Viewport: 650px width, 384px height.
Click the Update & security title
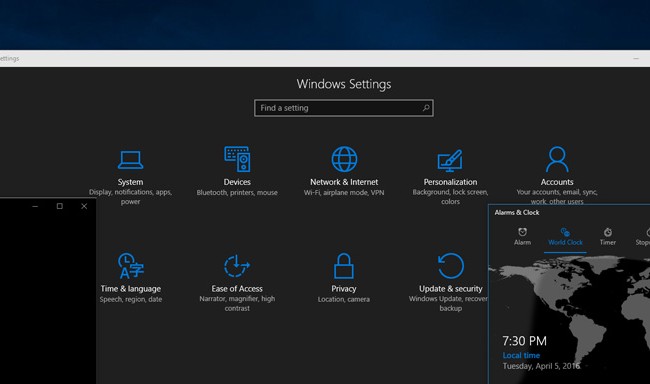pos(451,289)
